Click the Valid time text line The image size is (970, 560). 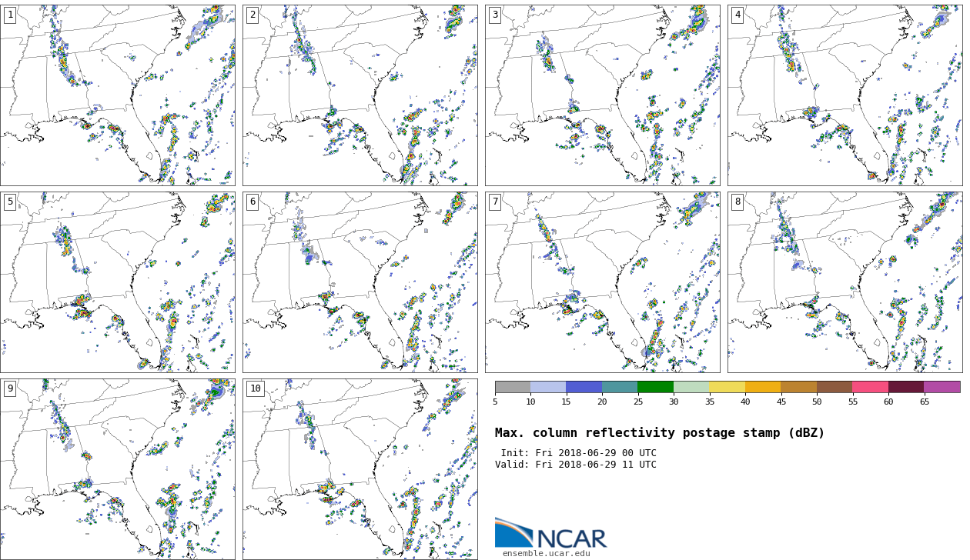[x=575, y=465]
